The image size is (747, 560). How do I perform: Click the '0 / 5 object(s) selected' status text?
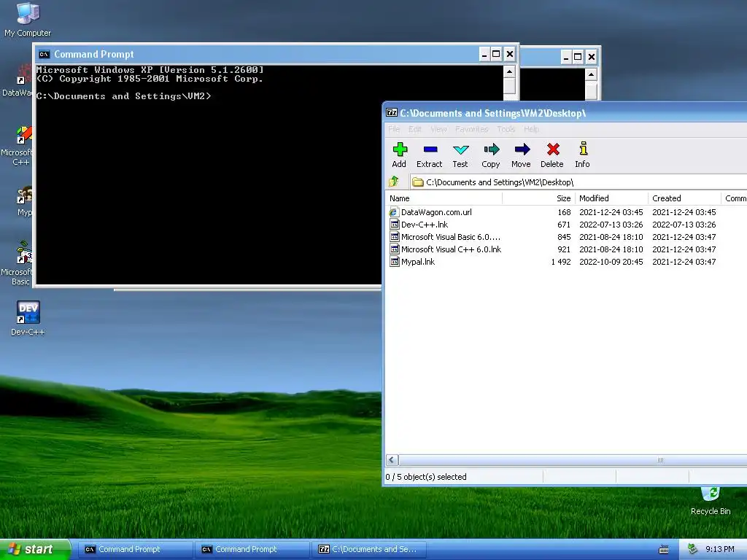(426, 477)
